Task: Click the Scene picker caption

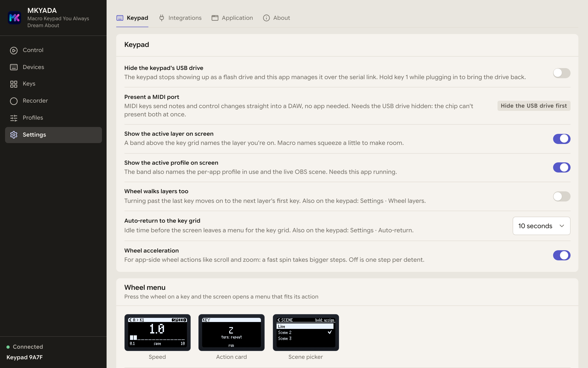Action: click(x=306, y=357)
